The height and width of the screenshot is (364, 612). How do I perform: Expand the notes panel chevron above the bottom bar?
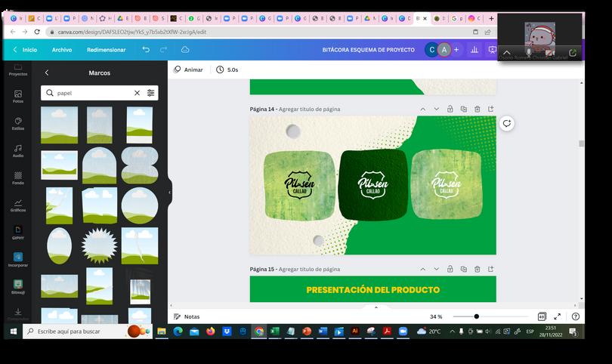tap(376, 307)
